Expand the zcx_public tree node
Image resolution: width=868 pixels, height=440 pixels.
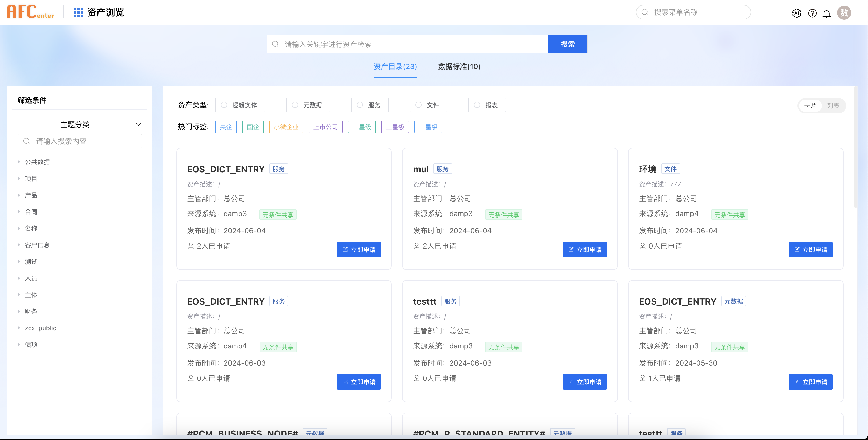click(19, 328)
